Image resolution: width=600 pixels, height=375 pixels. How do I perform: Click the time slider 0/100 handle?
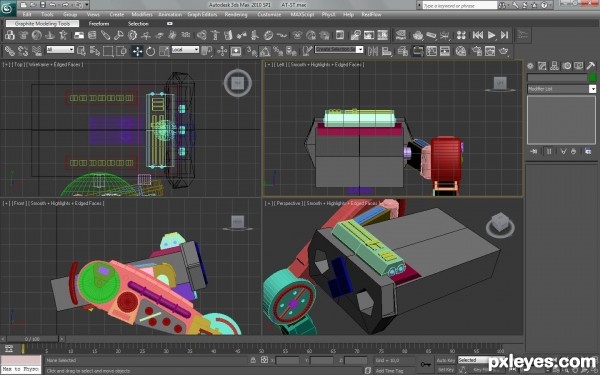tap(32, 339)
